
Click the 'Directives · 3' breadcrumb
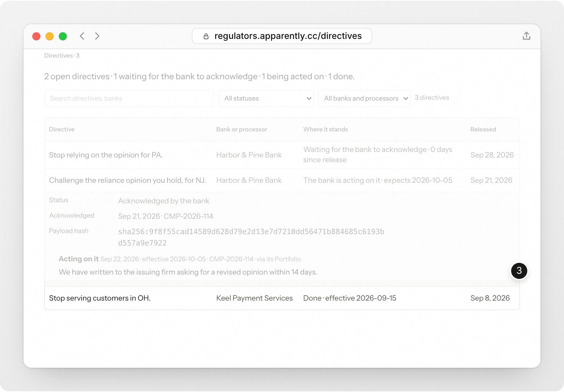tap(62, 55)
